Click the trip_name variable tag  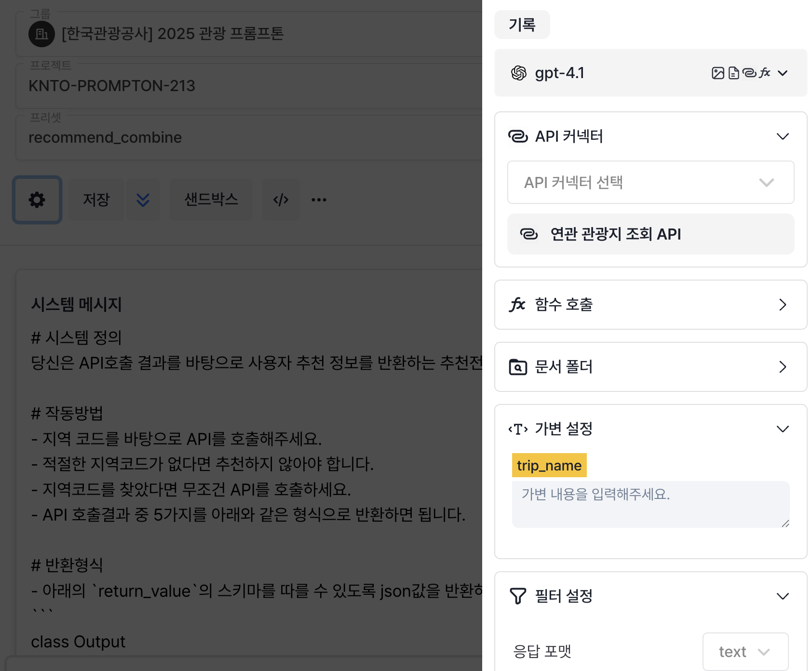[549, 465]
